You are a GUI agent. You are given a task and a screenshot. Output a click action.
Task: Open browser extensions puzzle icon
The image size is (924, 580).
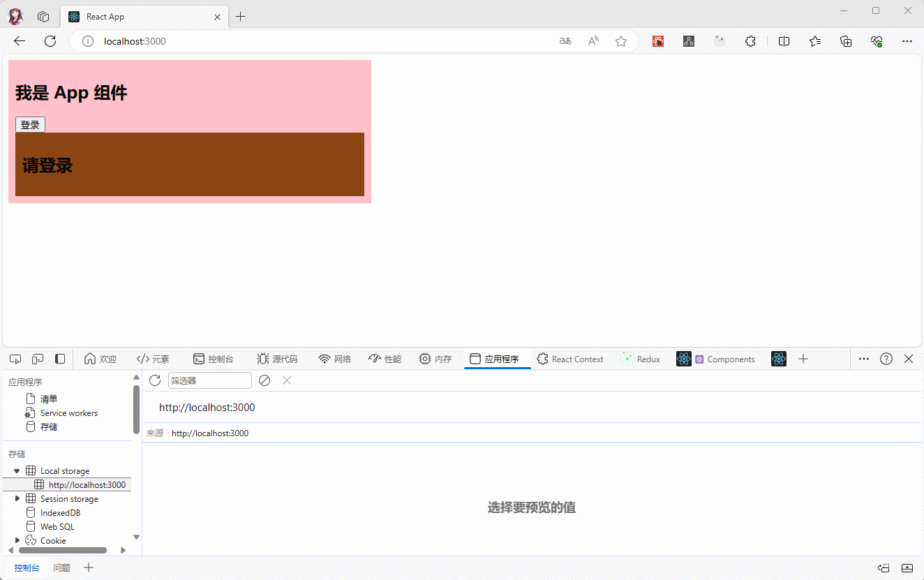750,41
